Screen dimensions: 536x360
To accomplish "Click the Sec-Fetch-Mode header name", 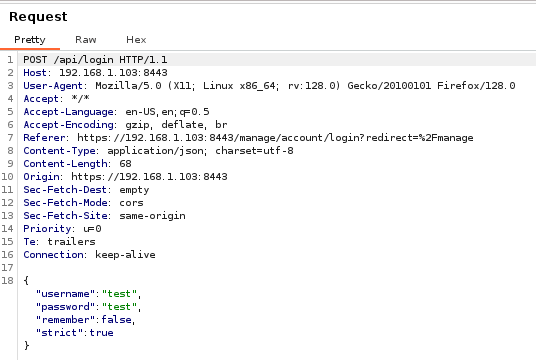I will [x=65, y=202].
